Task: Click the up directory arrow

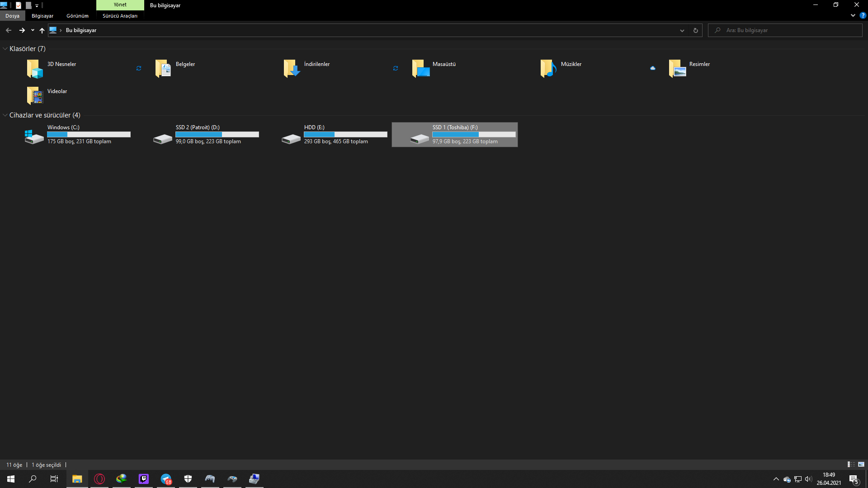Action: 42,30
